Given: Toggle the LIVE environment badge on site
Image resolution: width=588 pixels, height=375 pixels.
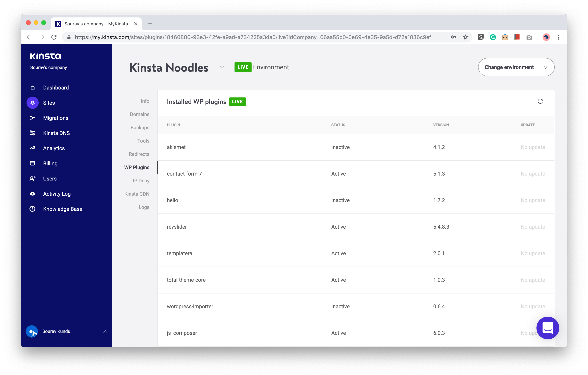Looking at the screenshot, I should click(x=243, y=67).
